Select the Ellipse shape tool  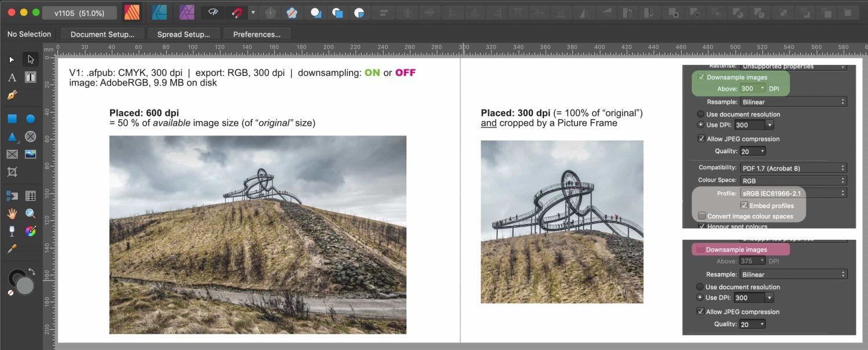point(30,119)
